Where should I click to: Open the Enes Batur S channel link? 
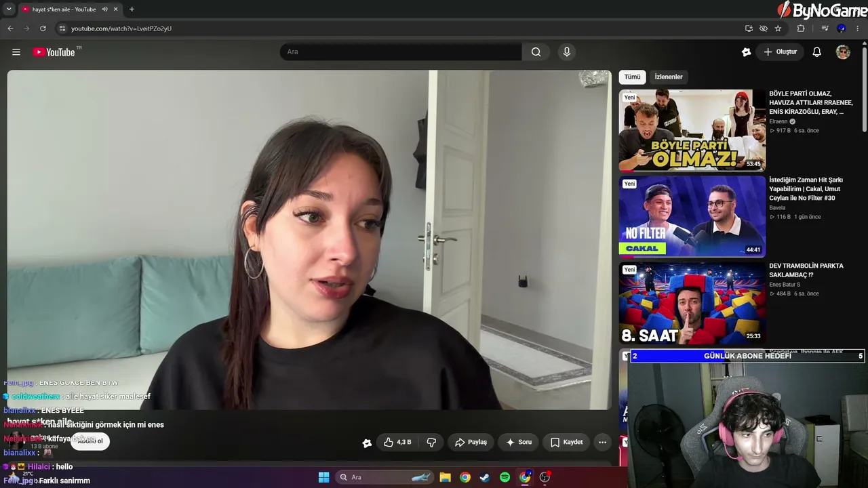coord(785,285)
